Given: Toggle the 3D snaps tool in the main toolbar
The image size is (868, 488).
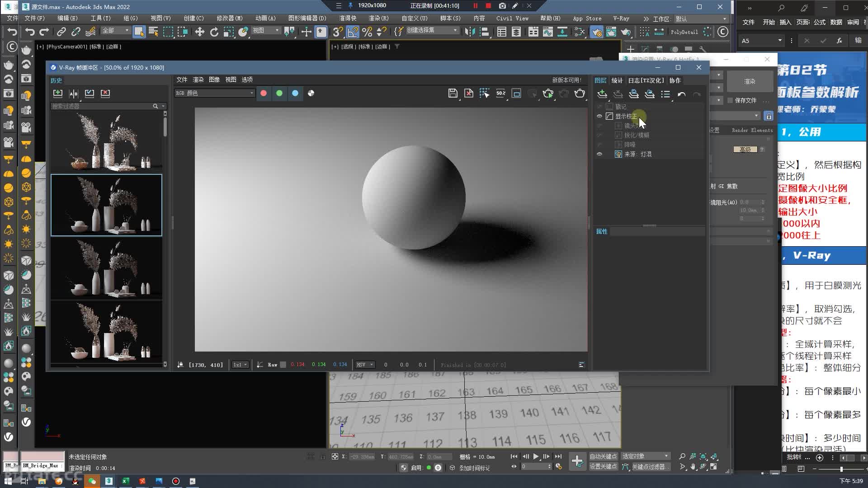Looking at the screenshot, I should [337, 32].
